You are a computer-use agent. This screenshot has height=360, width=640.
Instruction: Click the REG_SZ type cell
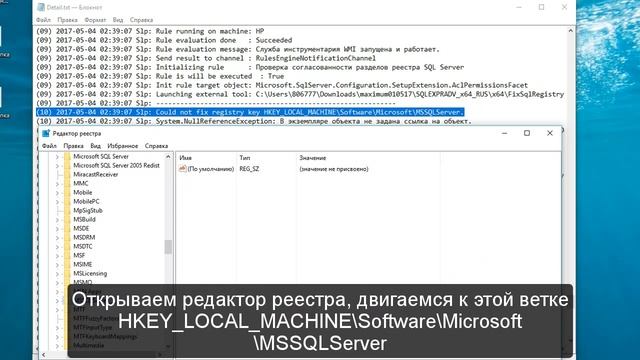[x=249, y=169]
